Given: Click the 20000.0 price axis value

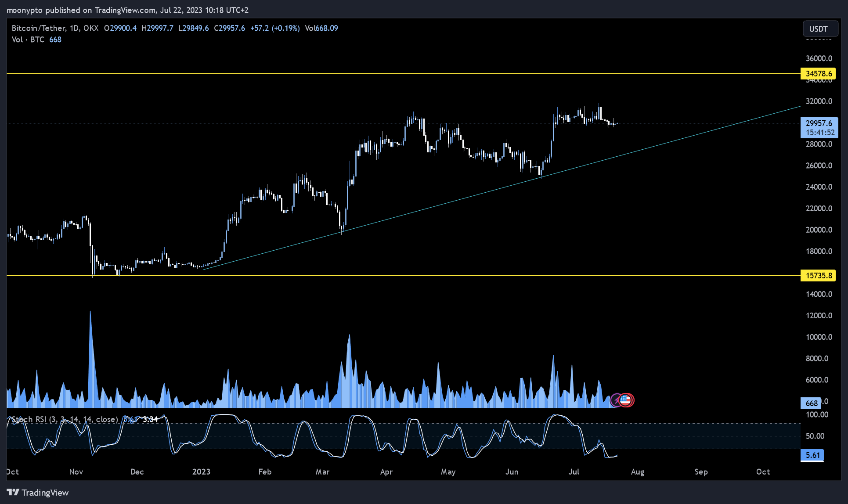Looking at the screenshot, I should click(819, 230).
